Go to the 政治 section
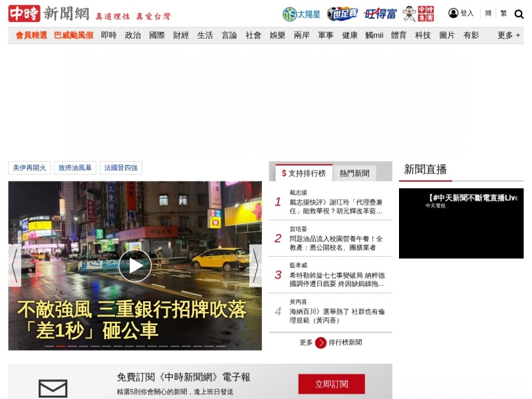 tap(132, 35)
